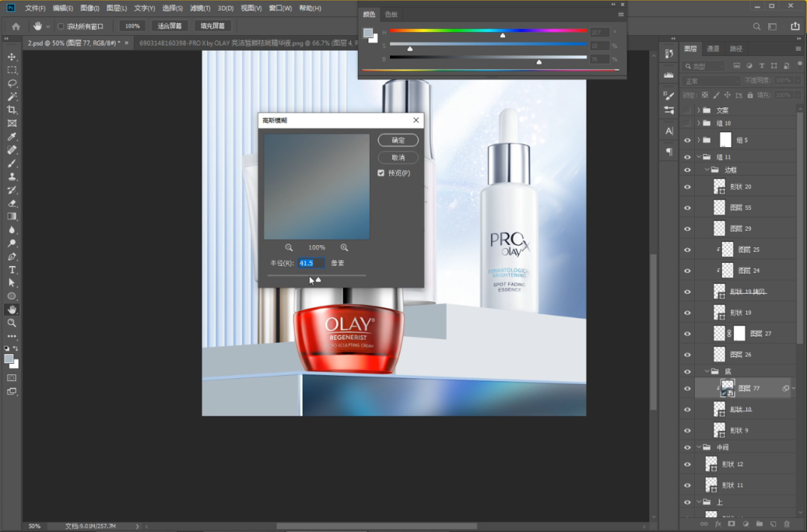Zoom out the Gaussian Blur preview
The image size is (807, 532).
[288, 248]
